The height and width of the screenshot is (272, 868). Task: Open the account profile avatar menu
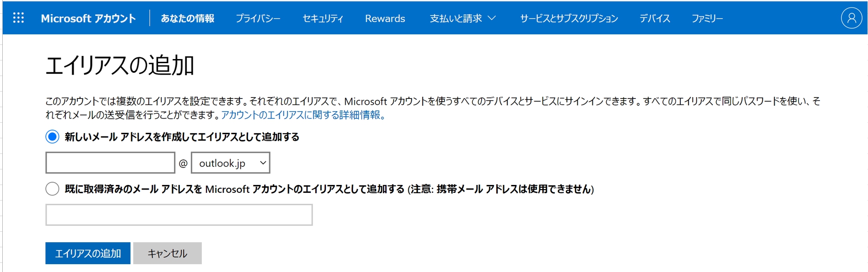pos(851,18)
